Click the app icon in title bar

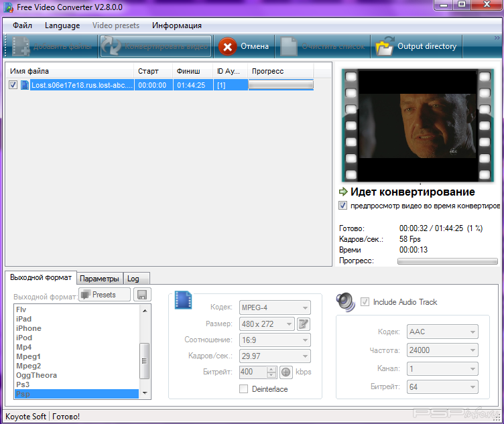[x=8, y=7]
